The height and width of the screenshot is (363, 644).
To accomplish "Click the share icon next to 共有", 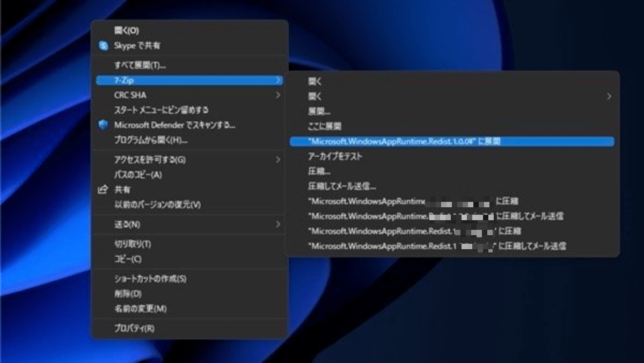I will point(104,190).
